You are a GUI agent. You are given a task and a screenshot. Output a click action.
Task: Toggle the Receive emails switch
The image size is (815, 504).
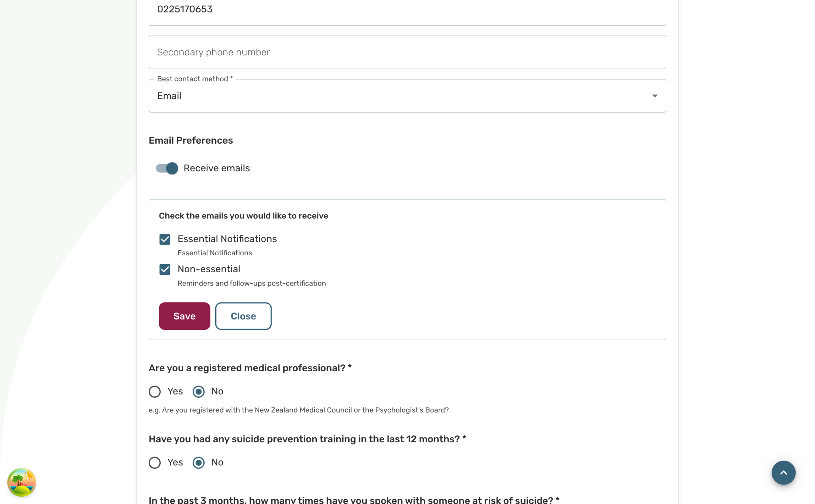[167, 168]
